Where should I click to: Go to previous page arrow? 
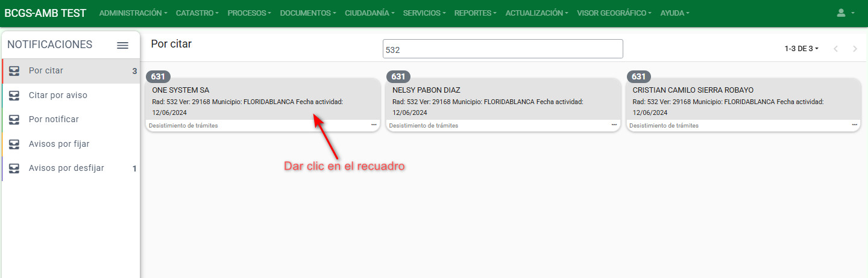tap(835, 49)
